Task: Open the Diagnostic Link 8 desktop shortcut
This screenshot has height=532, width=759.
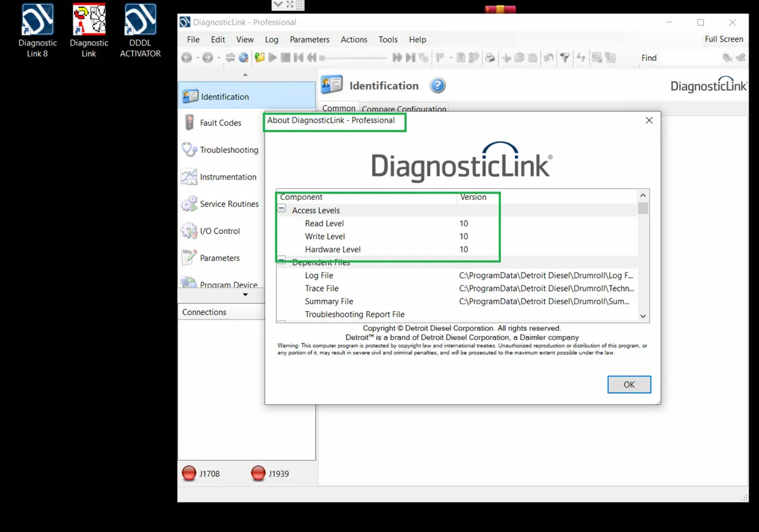Action: coord(37,31)
